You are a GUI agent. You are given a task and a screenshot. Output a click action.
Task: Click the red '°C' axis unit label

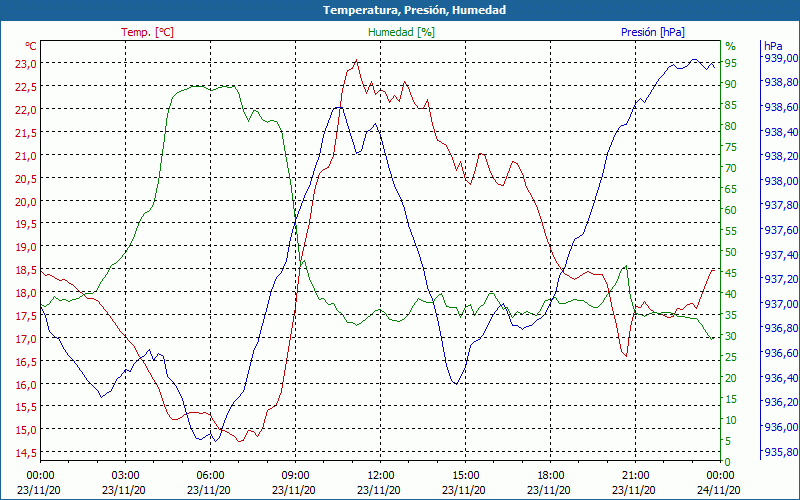click(x=31, y=46)
